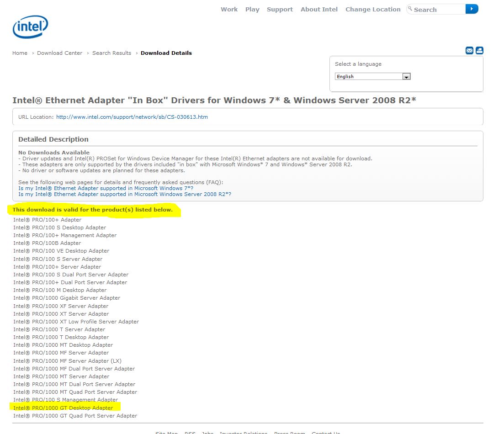Click the Download Details breadcrumb text

166,53
